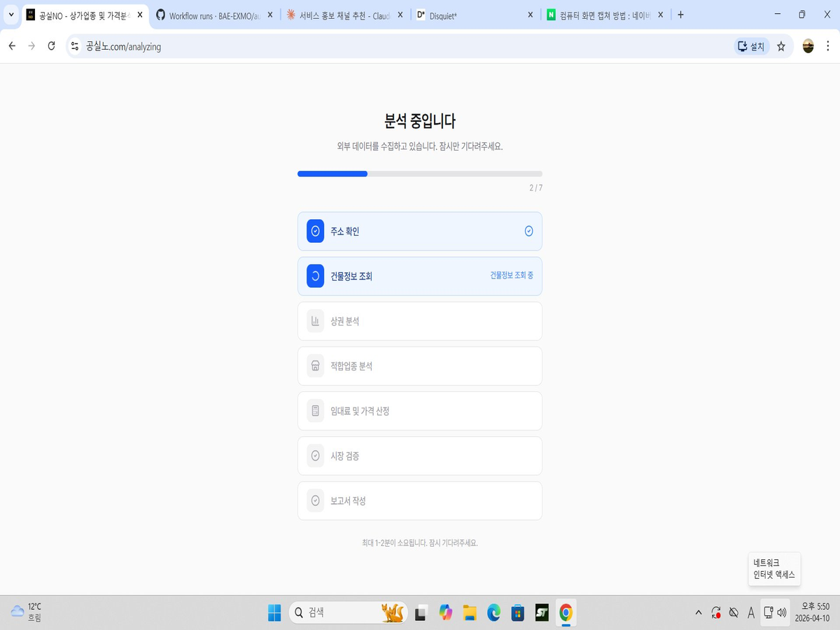Select the 주소 확인 step label
Viewport: 840px width, 630px height.
(x=345, y=231)
